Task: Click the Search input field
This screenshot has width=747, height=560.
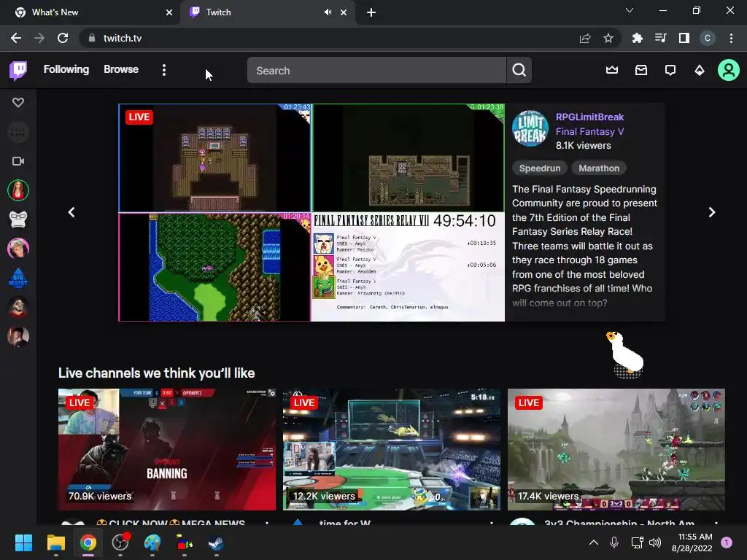Action: point(376,71)
